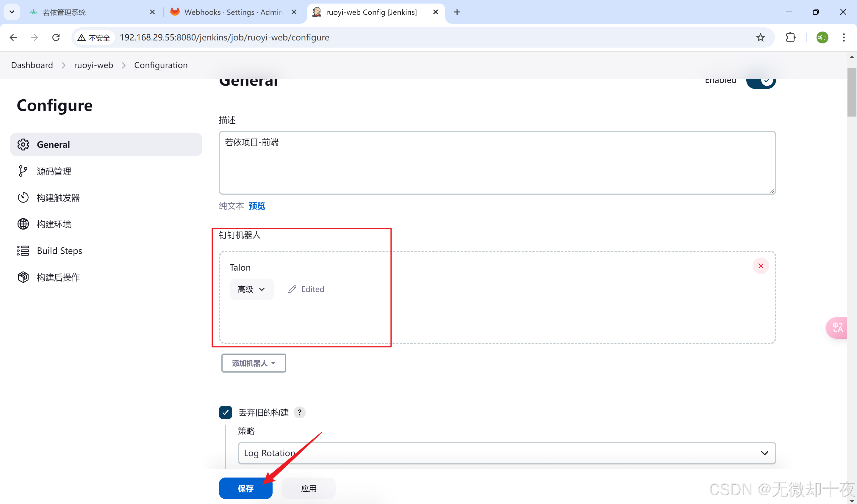Click the blue 保存 button

(245, 488)
